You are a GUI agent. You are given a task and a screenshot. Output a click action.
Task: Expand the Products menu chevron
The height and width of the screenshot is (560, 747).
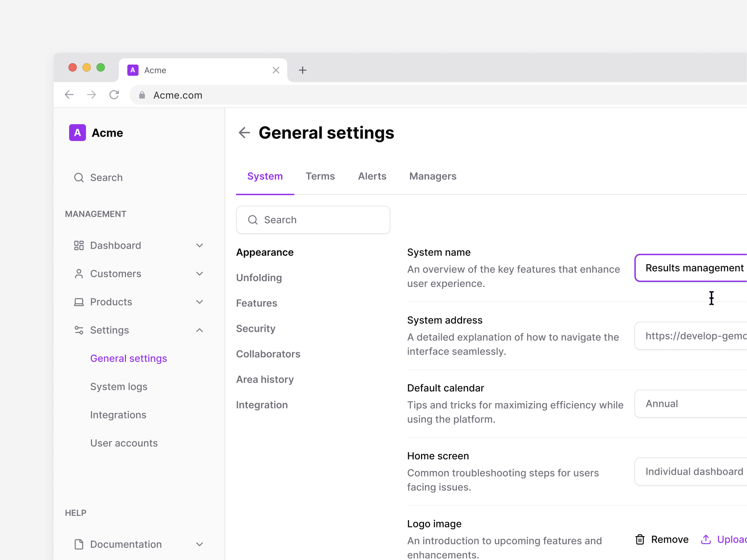point(200,302)
